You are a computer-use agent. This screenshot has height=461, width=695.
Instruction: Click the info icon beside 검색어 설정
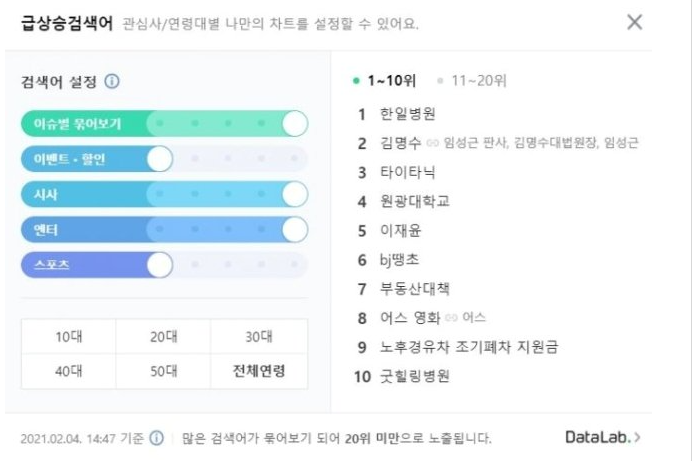pos(112,82)
